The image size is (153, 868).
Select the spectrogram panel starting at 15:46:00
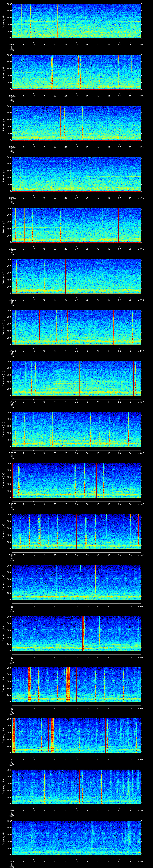(x=77, y=787)
